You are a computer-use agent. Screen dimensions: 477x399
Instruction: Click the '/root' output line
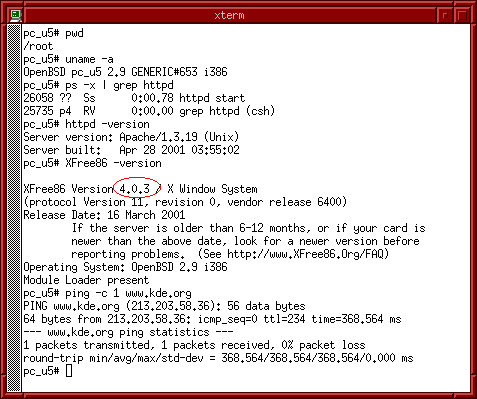[38, 46]
